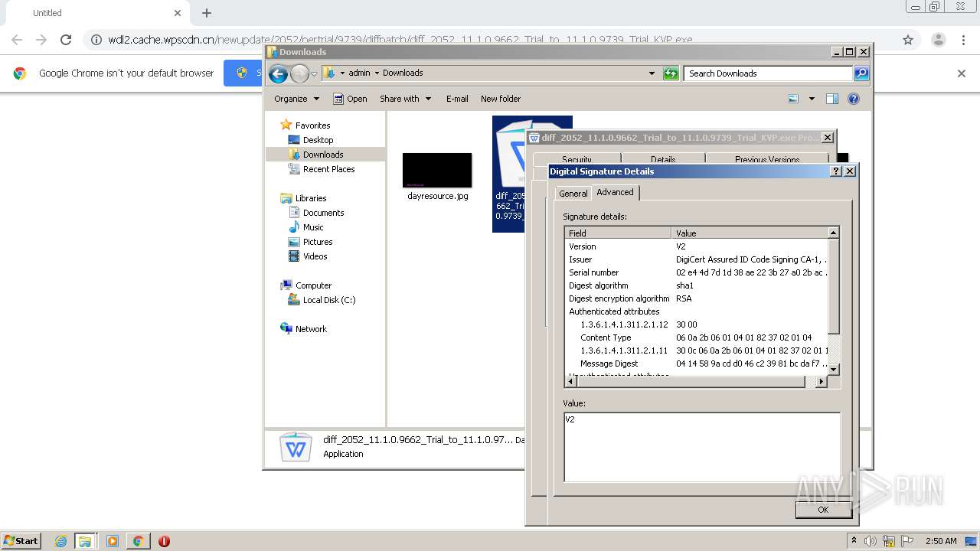Click Open in explorer toolbar
Image resolution: width=980 pixels, height=551 pixels.
click(x=350, y=99)
